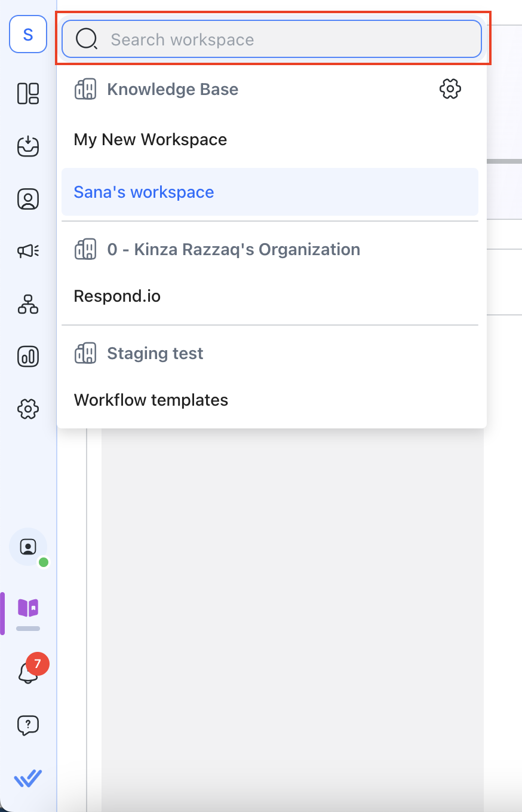Switch to Workflow templates workspace
Screen dimensions: 522x812
coord(151,400)
